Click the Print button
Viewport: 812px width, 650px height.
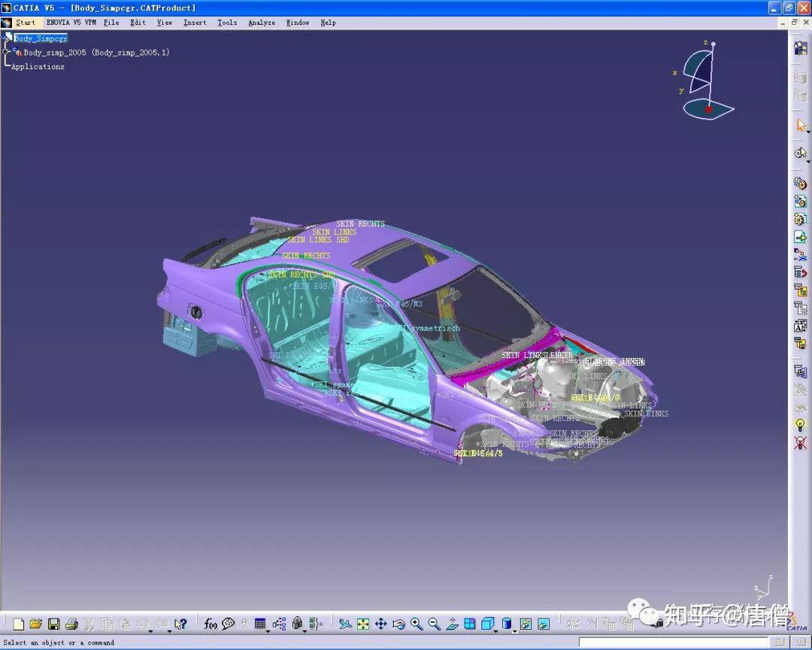click(71, 624)
